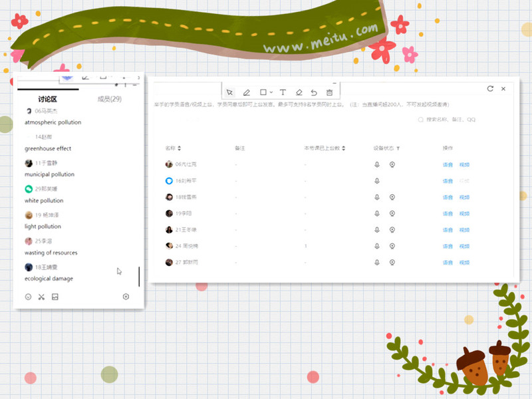Open chat settings gear icon
The image size is (532, 399).
coord(126,297)
